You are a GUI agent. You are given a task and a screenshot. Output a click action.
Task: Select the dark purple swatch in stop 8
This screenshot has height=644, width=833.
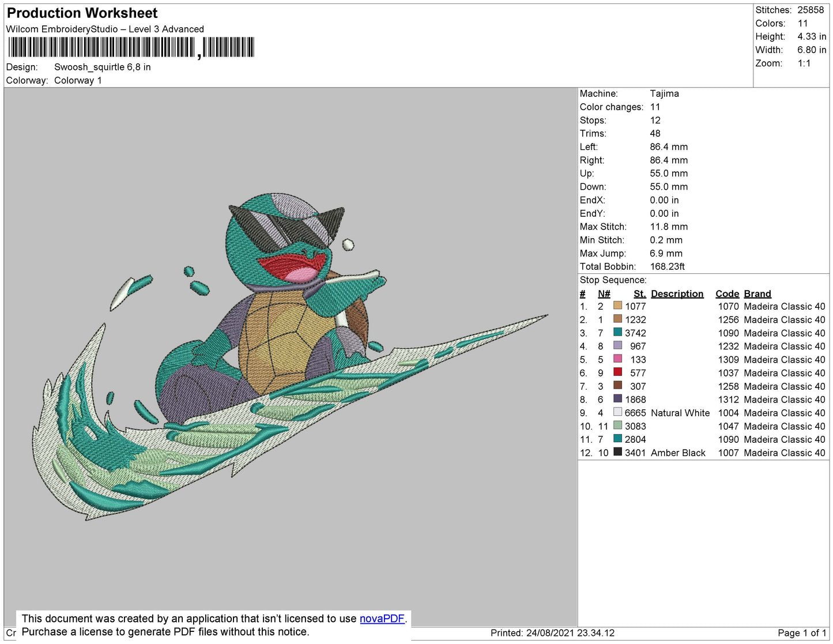pos(617,398)
